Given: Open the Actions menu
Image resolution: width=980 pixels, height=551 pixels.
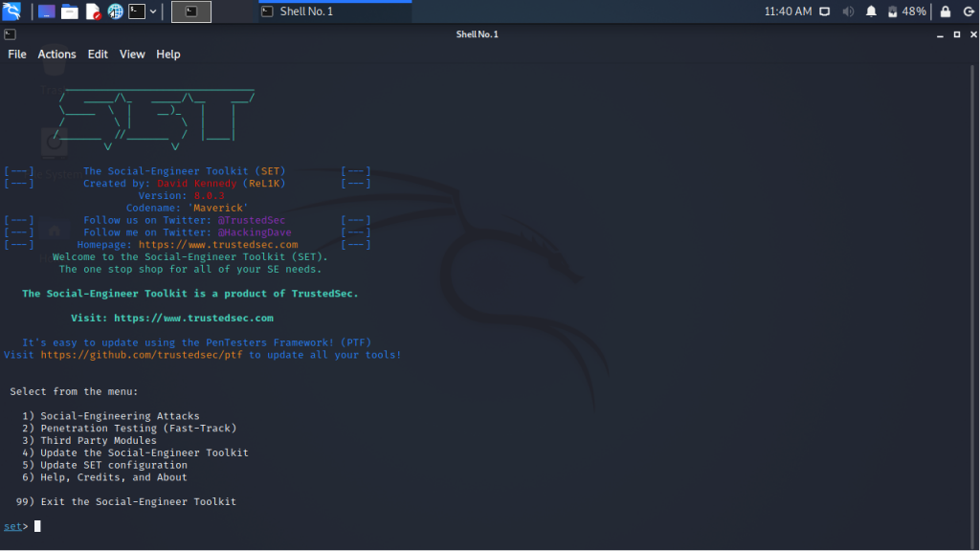Looking at the screenshot, I should [56, 55].
